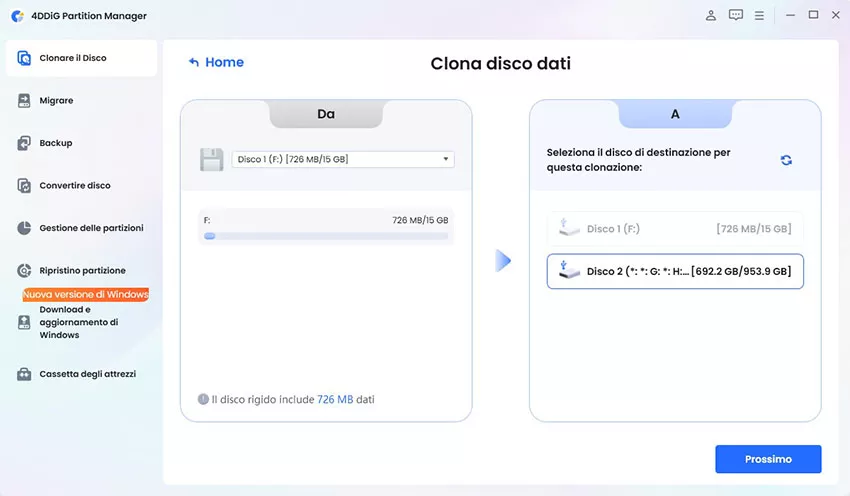Click the Prossimo button
850x496 pixels.
pyautogui.click(x=768, y=459)
